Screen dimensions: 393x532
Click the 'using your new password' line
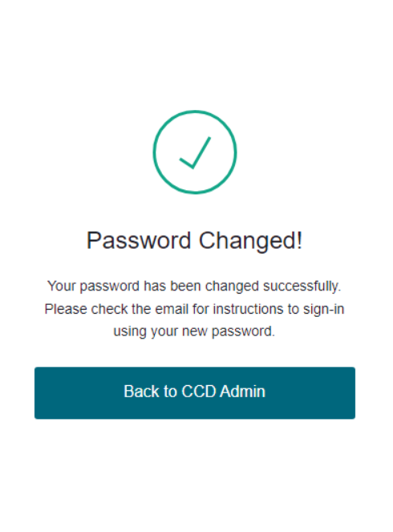coord(194,331)
